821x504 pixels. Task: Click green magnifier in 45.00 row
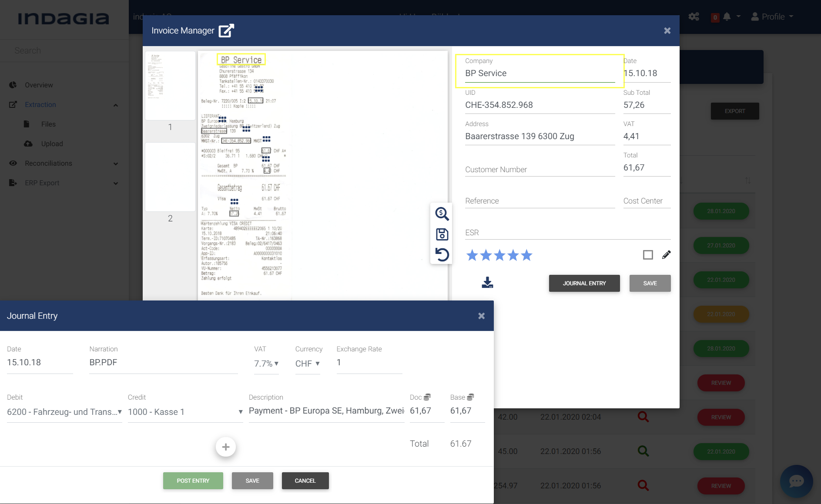pos(643,451)
